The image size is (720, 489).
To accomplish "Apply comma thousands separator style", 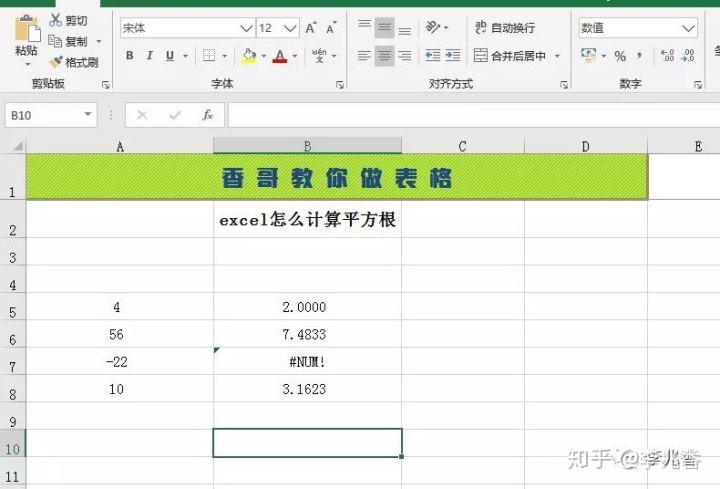I will (x=639, y=56).
